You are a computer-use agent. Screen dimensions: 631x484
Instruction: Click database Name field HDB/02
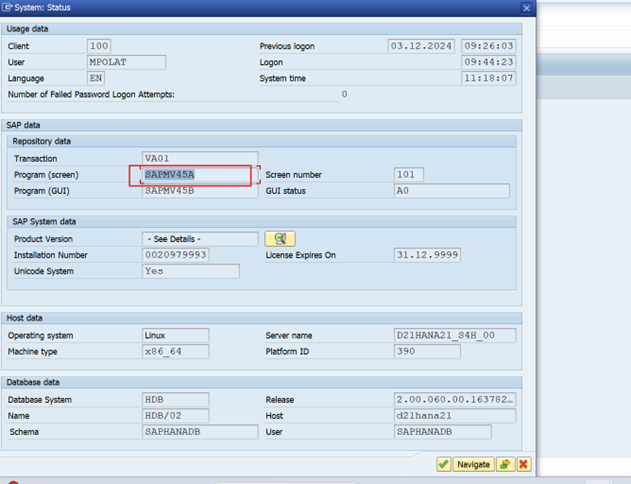(175, 416)
